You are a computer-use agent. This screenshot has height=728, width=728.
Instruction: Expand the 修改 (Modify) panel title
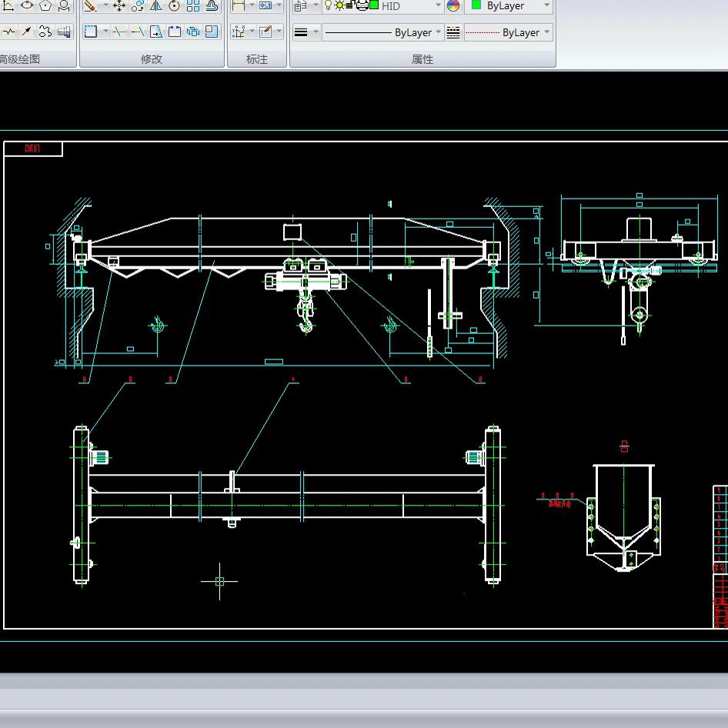tap(152, 59)
